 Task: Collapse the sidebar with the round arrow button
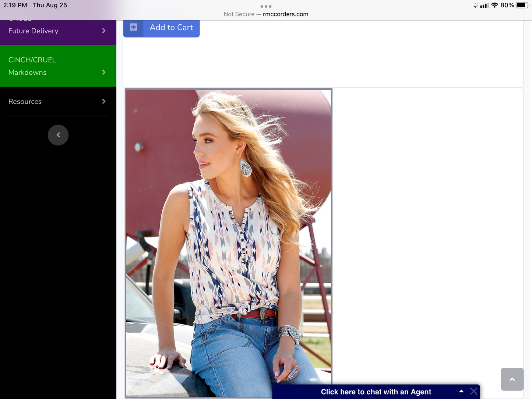[58, 135]
